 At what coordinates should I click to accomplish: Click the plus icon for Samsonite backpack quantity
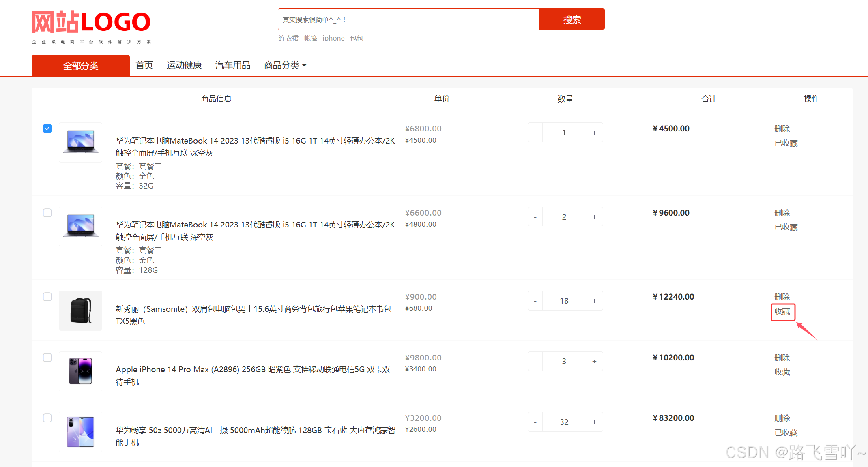point(594,301)
